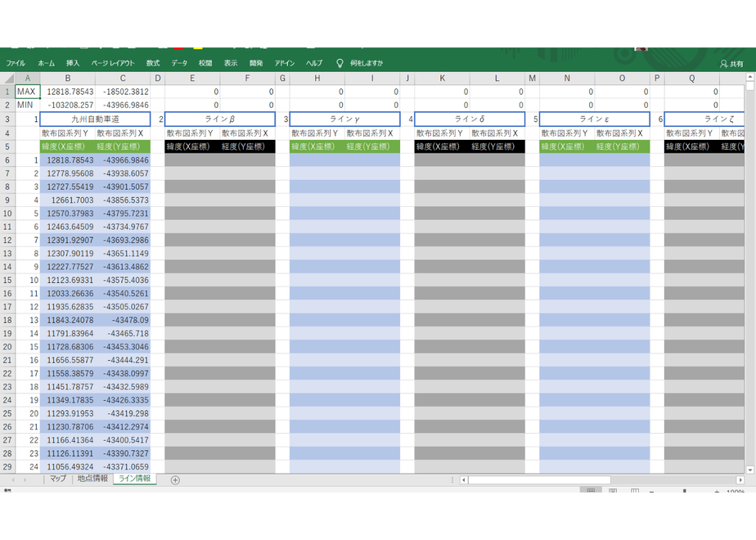
Task: Click the horizontal scrollbar right arrow
Action: pyautogui.click(x=740, y=479)
